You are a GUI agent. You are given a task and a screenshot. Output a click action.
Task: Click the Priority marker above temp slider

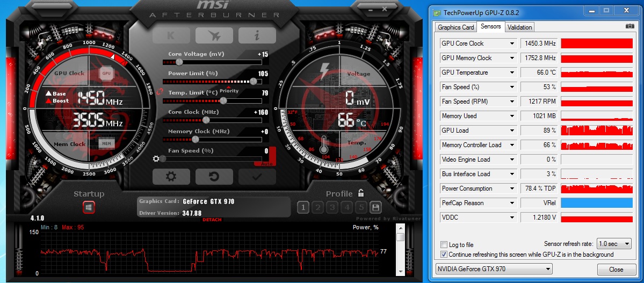[229, 90]
